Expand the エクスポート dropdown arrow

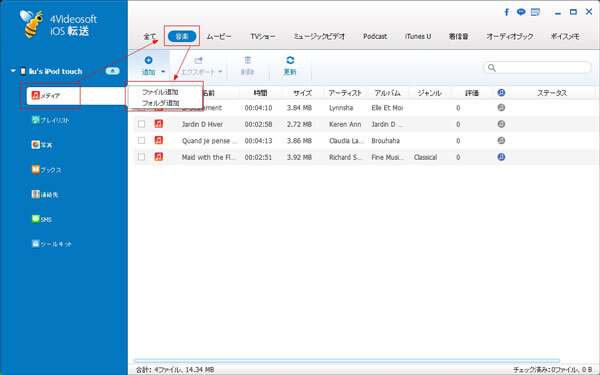tap(220, 72)
